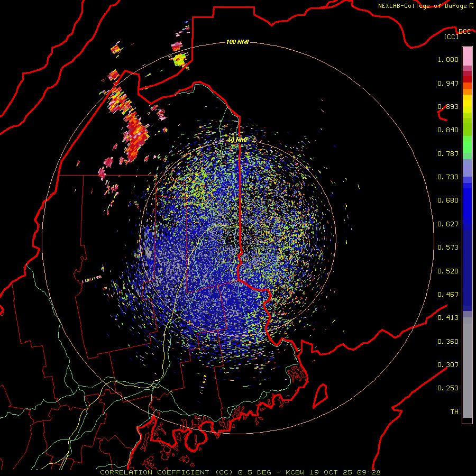Click the 0.573 scale value
This screenshot has width=476, height=476.
click(448, 248)
